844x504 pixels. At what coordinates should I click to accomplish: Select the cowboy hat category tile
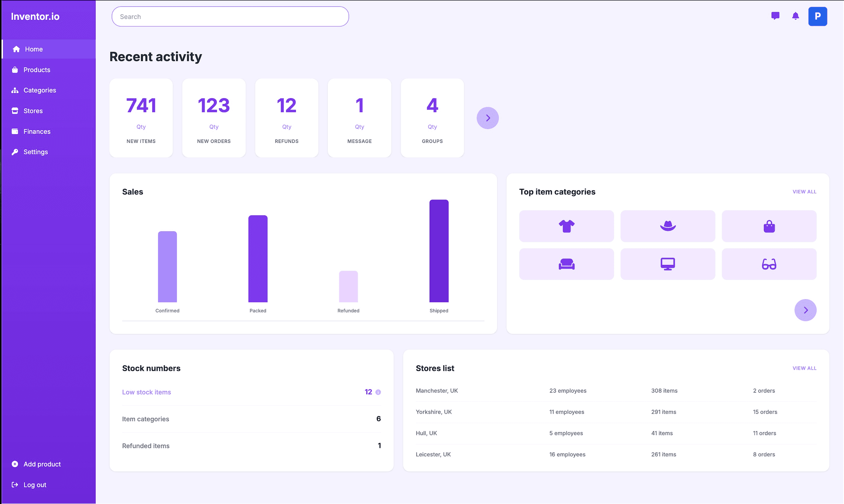coord(668,226)
